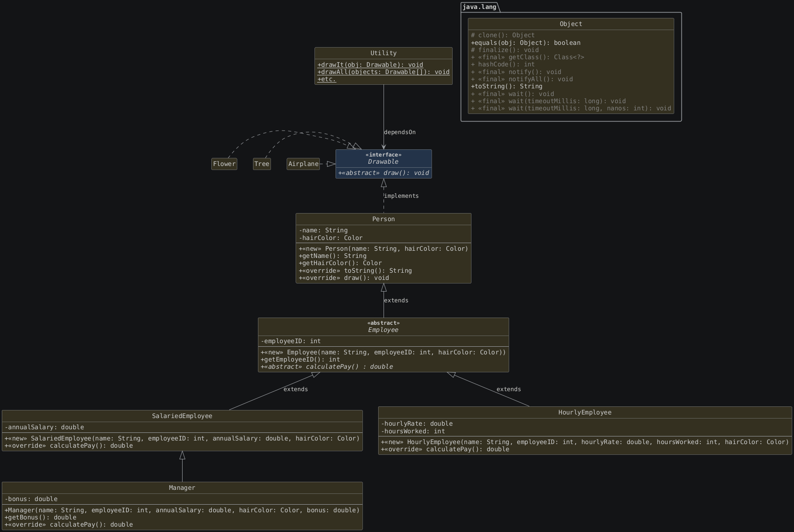Viewport: 794px width, 532px height.
Task: Click the -hairColor: Color field in Person
Action: coord(331,238)
